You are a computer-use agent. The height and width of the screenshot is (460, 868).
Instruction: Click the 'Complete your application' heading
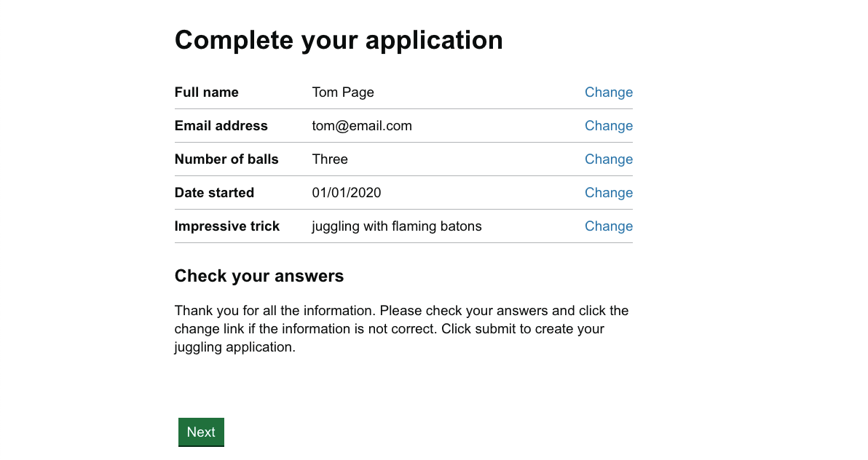[339, 40]
